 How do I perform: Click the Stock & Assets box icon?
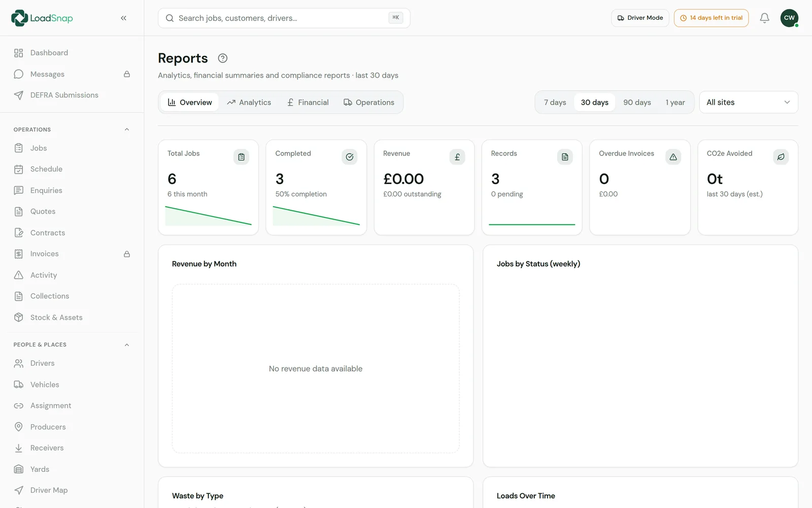(19, 317)
